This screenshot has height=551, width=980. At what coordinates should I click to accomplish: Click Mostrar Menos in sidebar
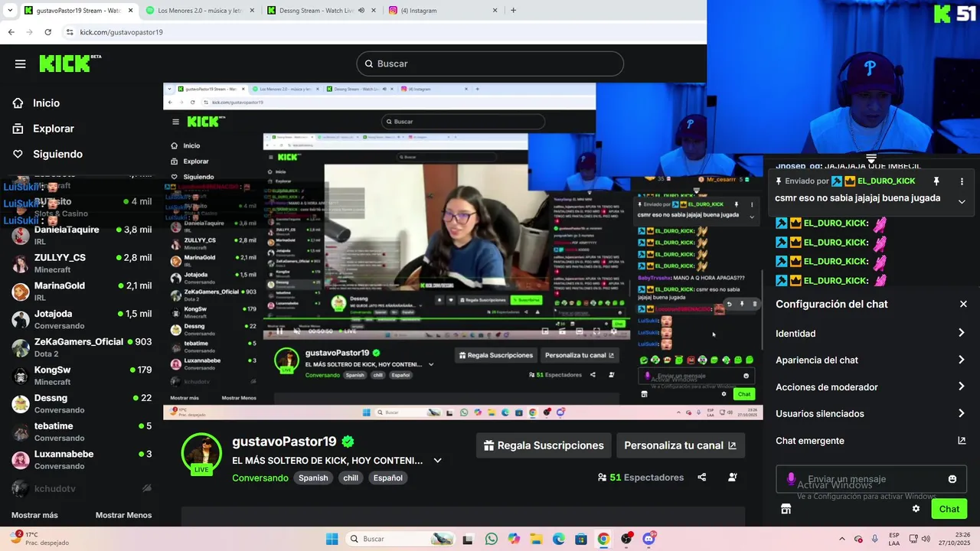(x=123, y=515)
